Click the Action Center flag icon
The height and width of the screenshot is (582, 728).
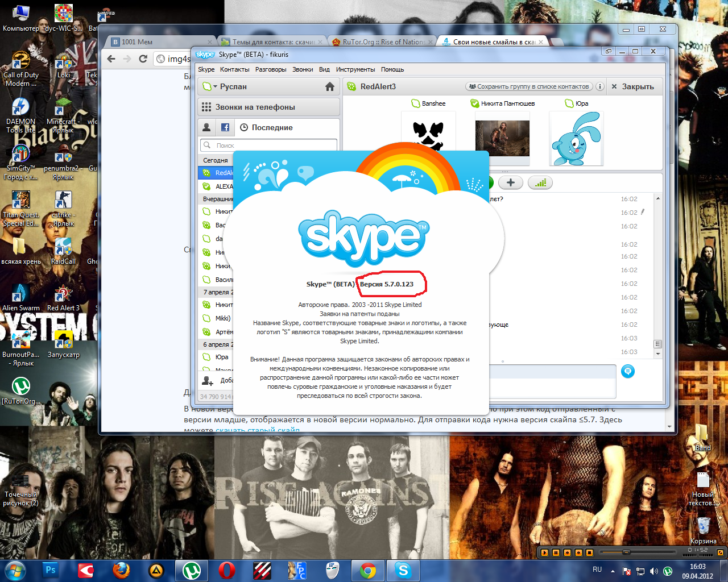(x=627, y=571)
